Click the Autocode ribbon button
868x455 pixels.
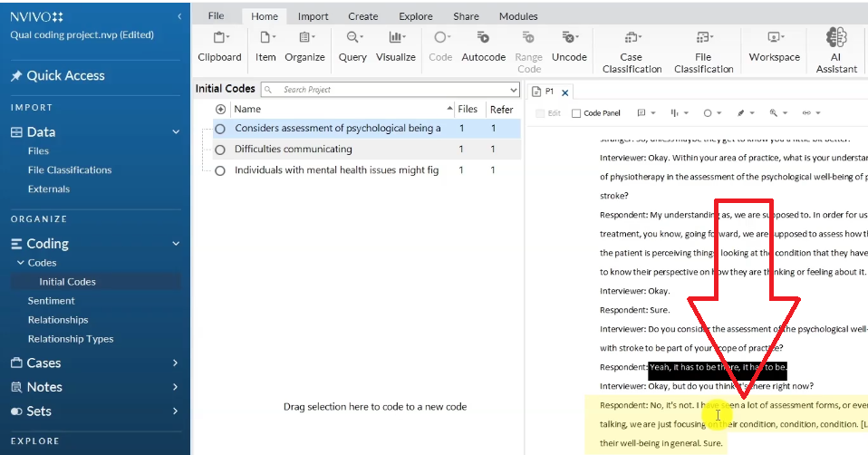[x=483, y=47]
